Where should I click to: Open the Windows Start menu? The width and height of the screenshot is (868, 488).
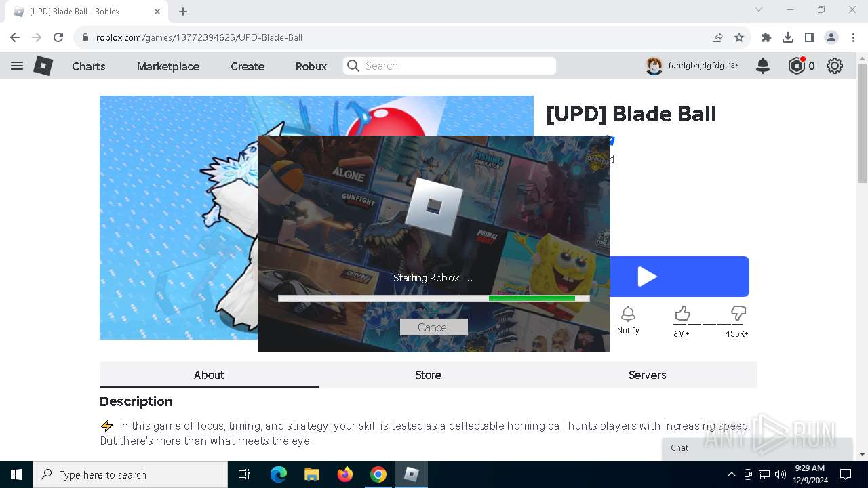[16, 474]
